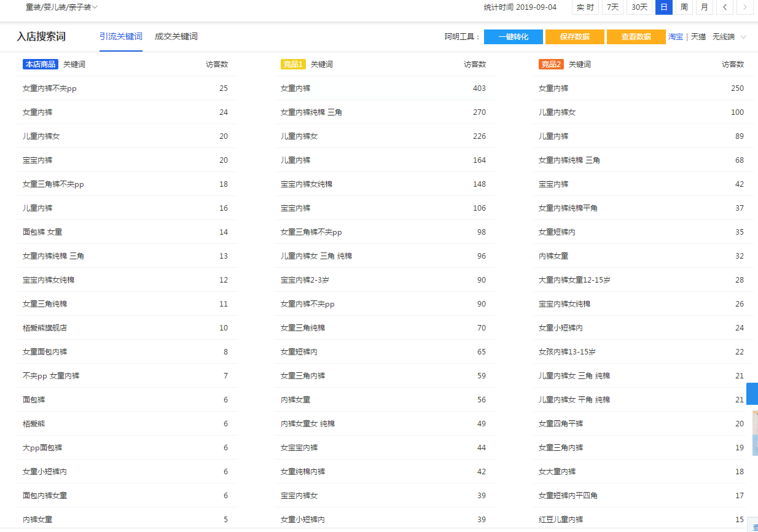Click the blue floating side tab
Screen dimensions: 758x532
(x=752, y=393)
